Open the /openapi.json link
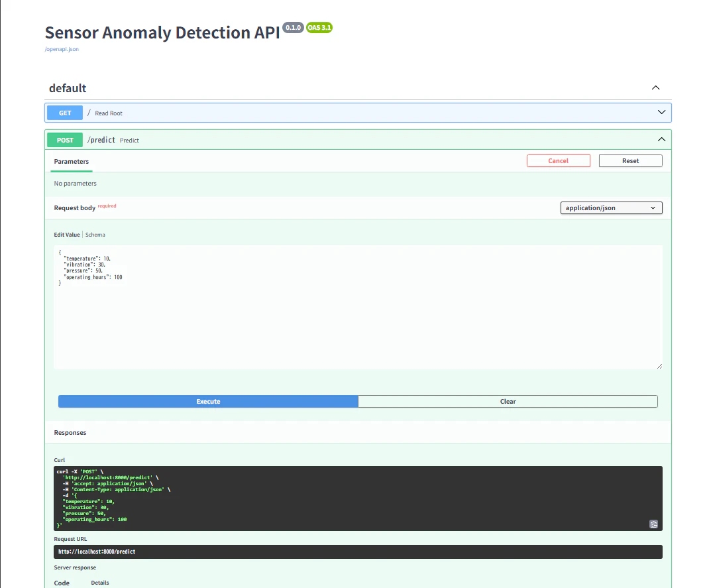This screenshot has height=588, width=709. coord(62,49)
